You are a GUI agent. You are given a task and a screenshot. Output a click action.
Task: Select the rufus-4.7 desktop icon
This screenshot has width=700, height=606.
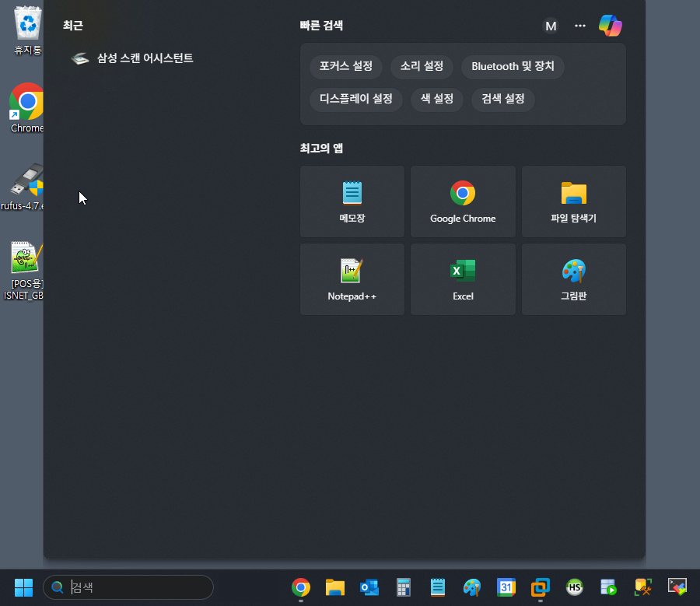tap(23, 186)
